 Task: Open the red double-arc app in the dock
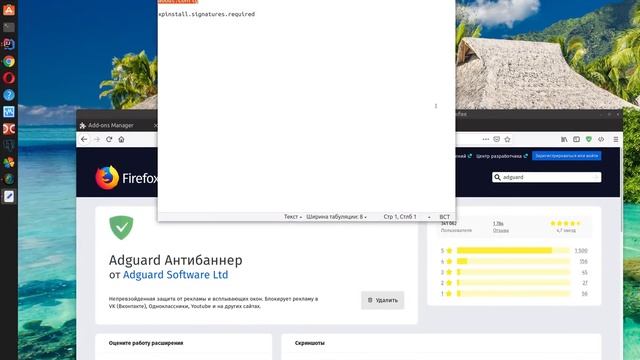(9, 129)
